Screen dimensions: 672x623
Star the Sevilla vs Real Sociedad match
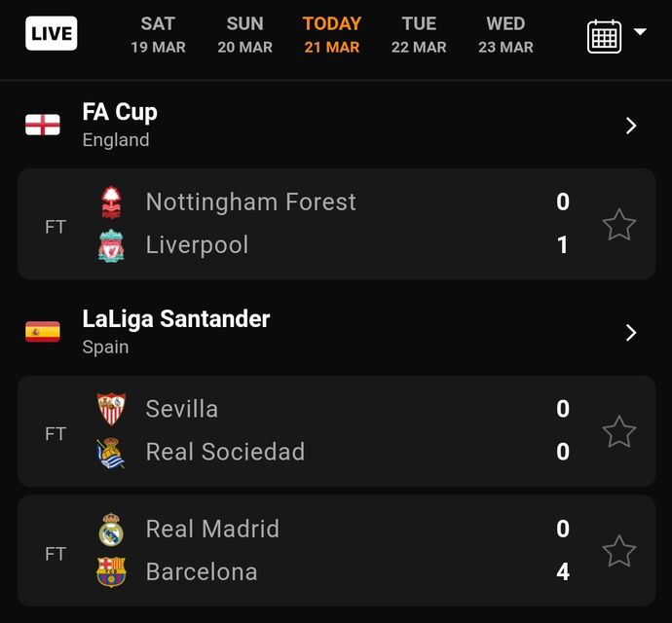pyautogui.click(x=619, y=431)
